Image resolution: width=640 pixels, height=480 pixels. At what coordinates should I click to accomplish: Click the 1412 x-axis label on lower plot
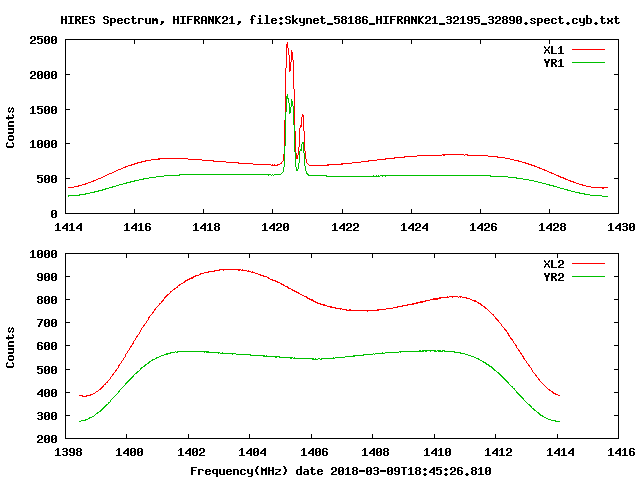coord(498,452)
